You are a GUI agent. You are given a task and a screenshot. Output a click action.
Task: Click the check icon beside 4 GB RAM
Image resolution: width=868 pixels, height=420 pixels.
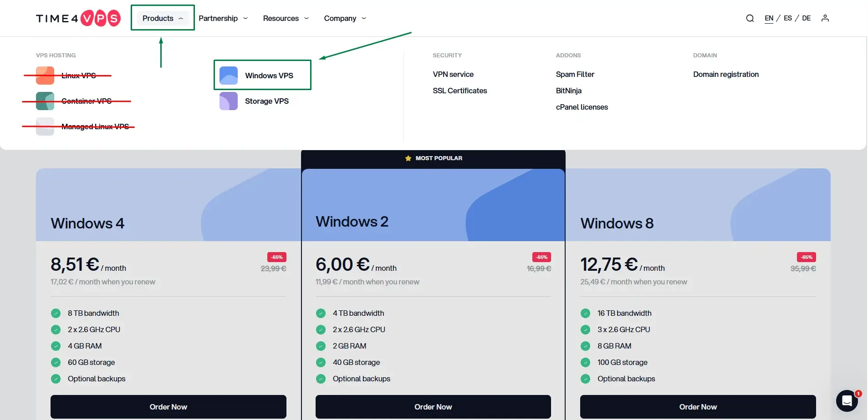56,346
